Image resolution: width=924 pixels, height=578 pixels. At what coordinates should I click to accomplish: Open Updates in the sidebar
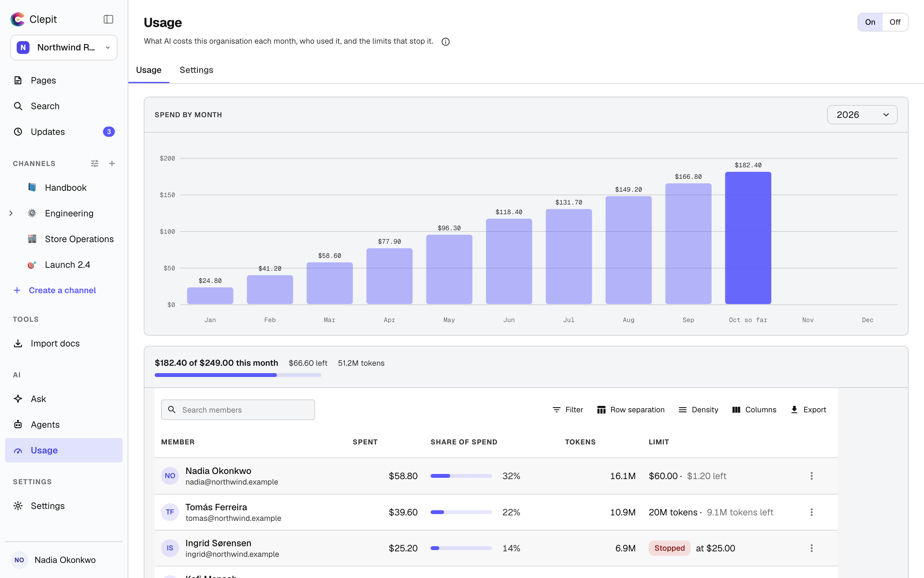(x=64, y=132)
